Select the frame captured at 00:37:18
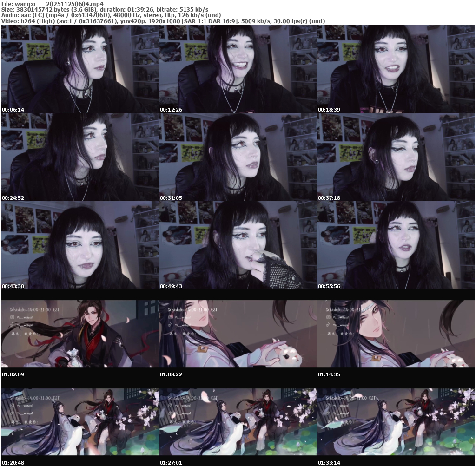This screenshot has width=476, height=466. [396, 157]
